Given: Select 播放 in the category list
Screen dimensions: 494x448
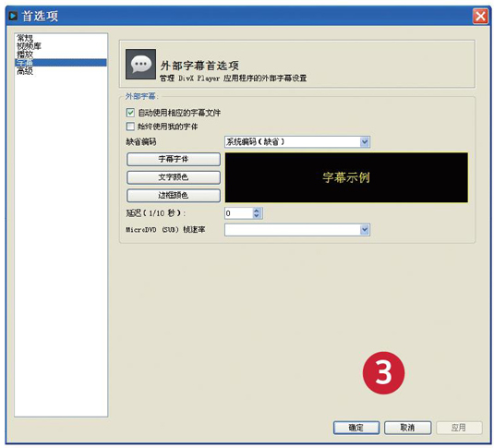Looking at the screenshot, I should tap(25, 54).
